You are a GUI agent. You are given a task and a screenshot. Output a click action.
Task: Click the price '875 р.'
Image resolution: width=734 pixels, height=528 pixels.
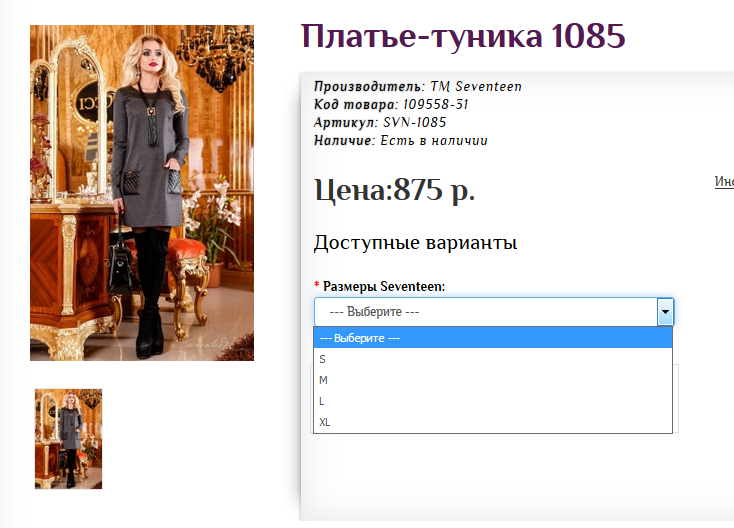point(434,190)
